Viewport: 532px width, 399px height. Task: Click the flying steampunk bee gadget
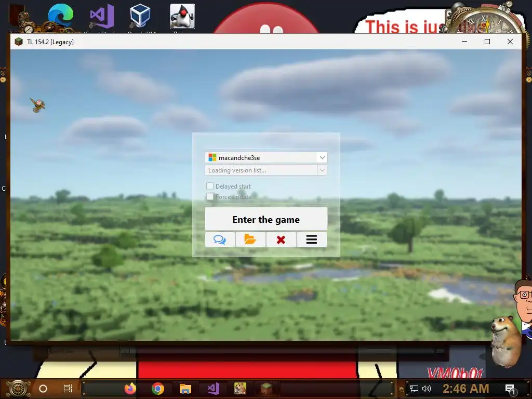click(x=37, y=104)
